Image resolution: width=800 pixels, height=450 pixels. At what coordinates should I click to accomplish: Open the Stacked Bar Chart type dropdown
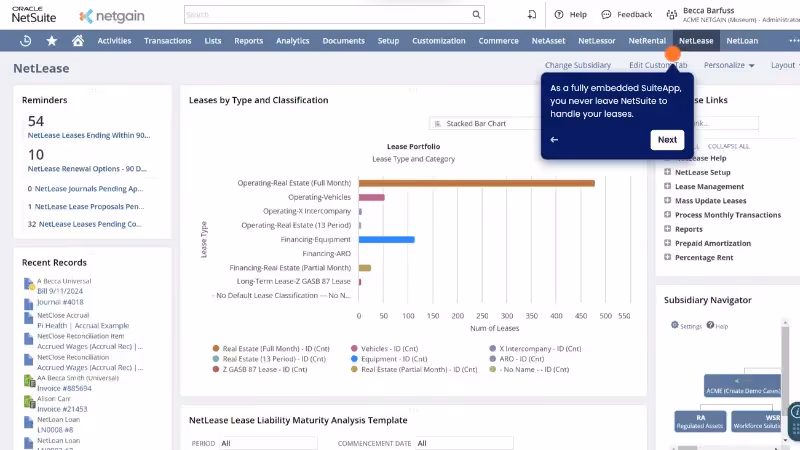[485, 123]
